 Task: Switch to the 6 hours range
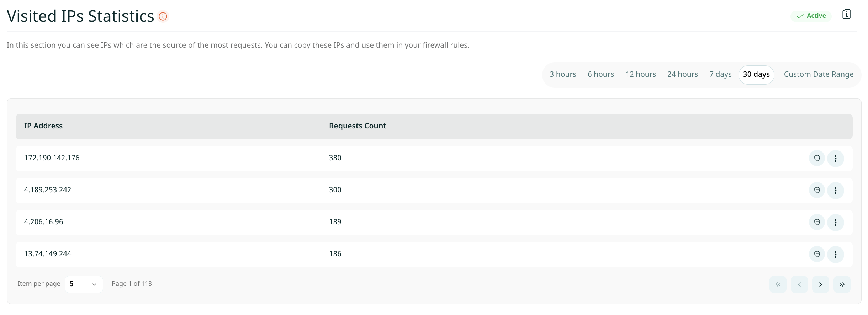click(600, 74)
